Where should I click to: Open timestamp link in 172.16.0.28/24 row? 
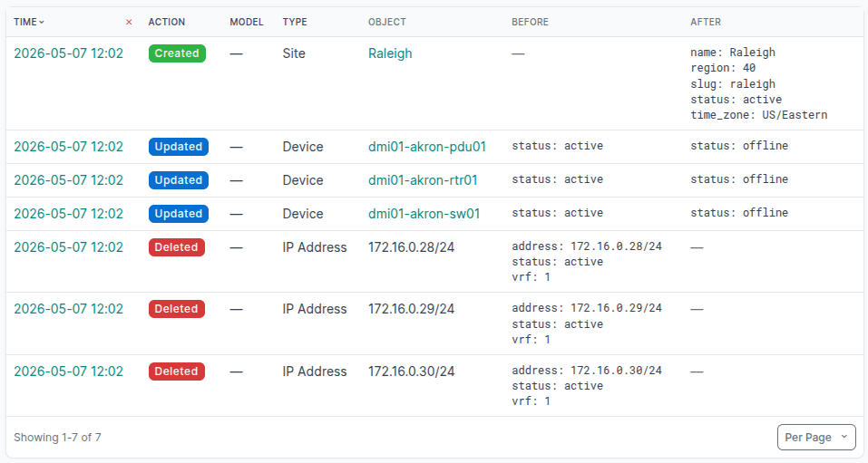(x=69, y=247)
